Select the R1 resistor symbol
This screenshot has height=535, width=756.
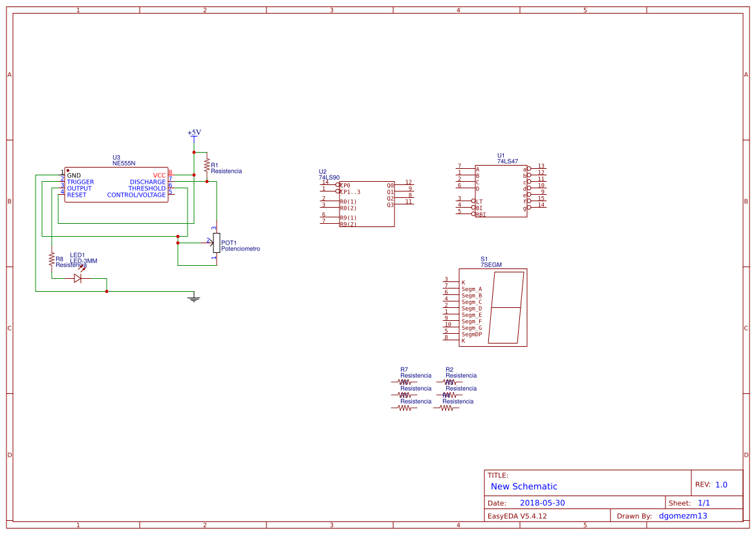point(207,166)
